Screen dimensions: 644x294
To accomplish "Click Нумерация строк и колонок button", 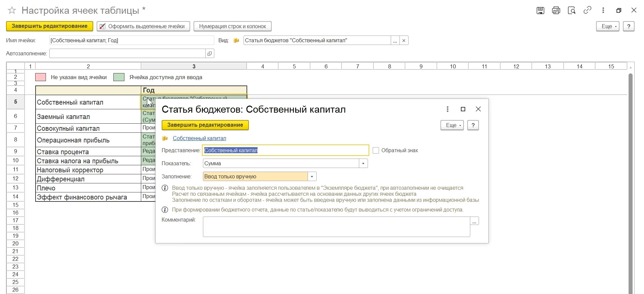I will pyautogui.click(x=232, y=26).
